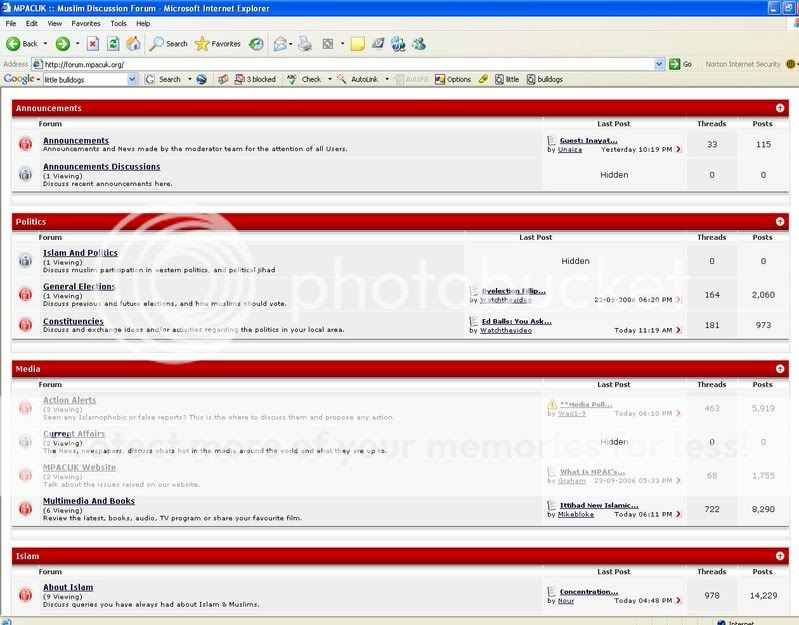The height and width of the screenshot is (625, 799).
Task: Open the History toolbar icon
Action: [256, 44]
